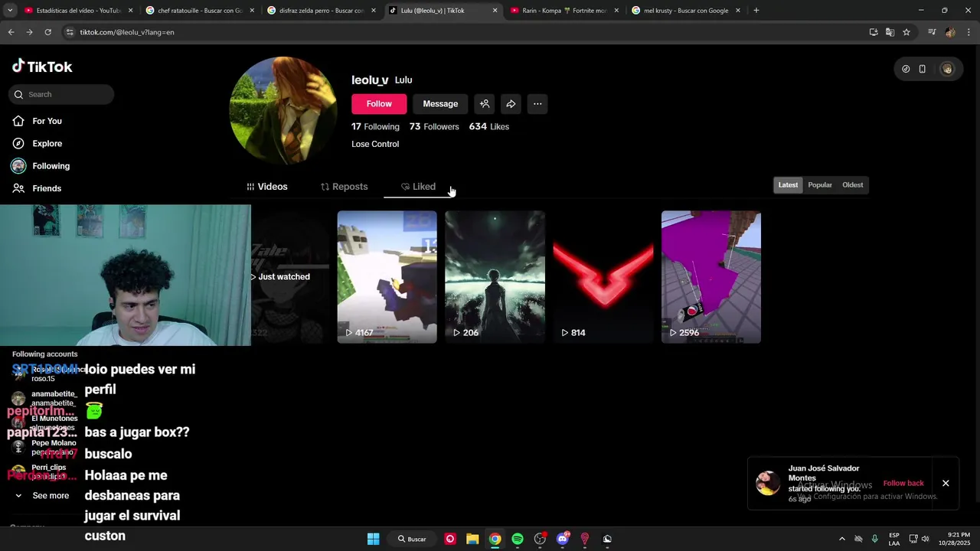Show hidden system tray icons
Image resolution: width=980 pixels, height=551 pixels.
pyautogui.click(x=842, y=539)
